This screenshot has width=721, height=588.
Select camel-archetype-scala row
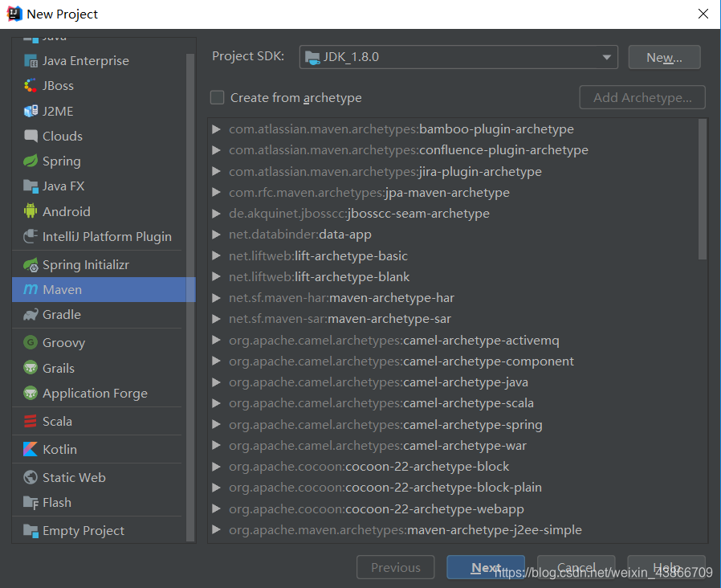[x=453, y=403]
